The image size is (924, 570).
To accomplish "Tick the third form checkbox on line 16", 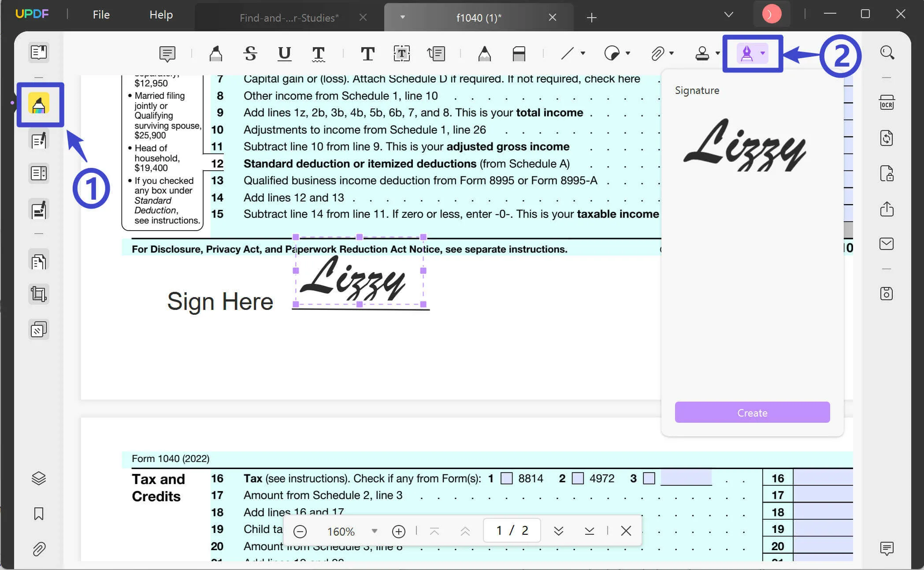I will point(649,478).
